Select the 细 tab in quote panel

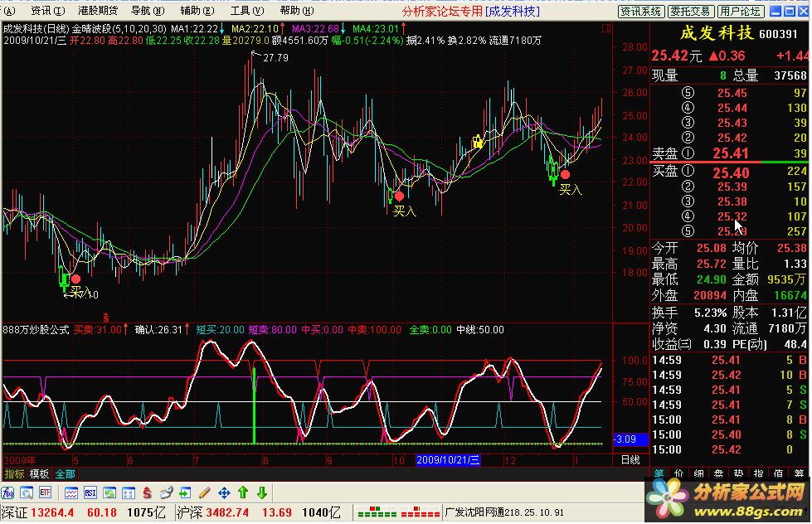pyautogui.click(x=698, y=473)
